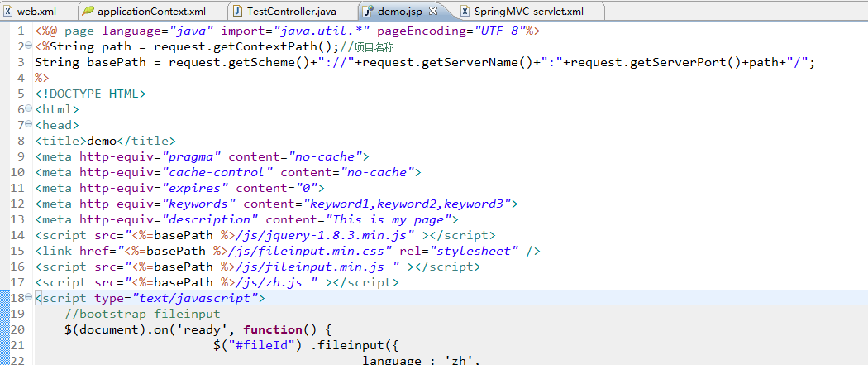868x365 pixels.
Task: Click the /js/zh.js script path
Action: [270, 282]
